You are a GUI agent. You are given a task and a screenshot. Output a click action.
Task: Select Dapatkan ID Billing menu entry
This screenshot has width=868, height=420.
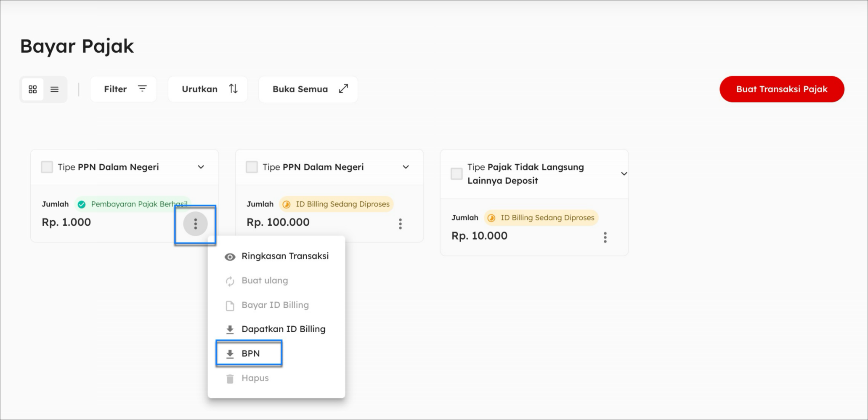tap(283, 329)
